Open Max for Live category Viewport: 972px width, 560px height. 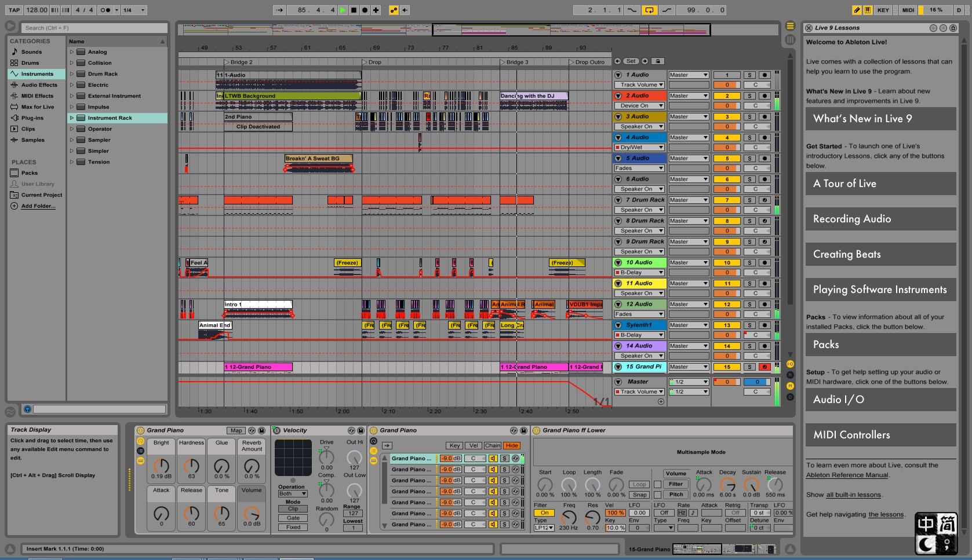pyautogui.click(x=37, y=107)
